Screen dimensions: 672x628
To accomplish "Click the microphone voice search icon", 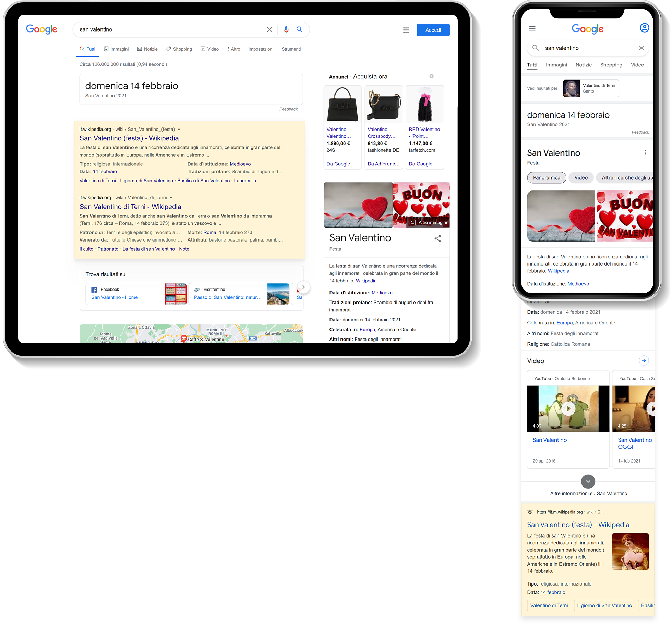I will coord(286,30).
